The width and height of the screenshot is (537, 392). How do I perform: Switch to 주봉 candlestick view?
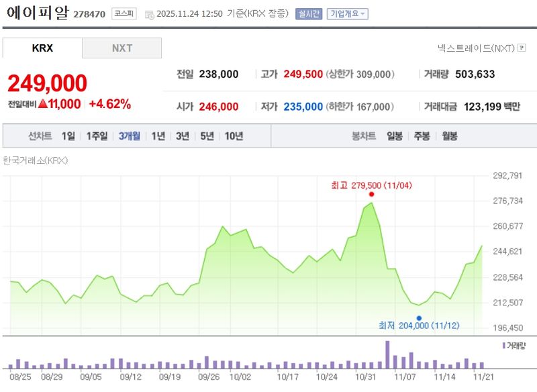tap(423, 136)
